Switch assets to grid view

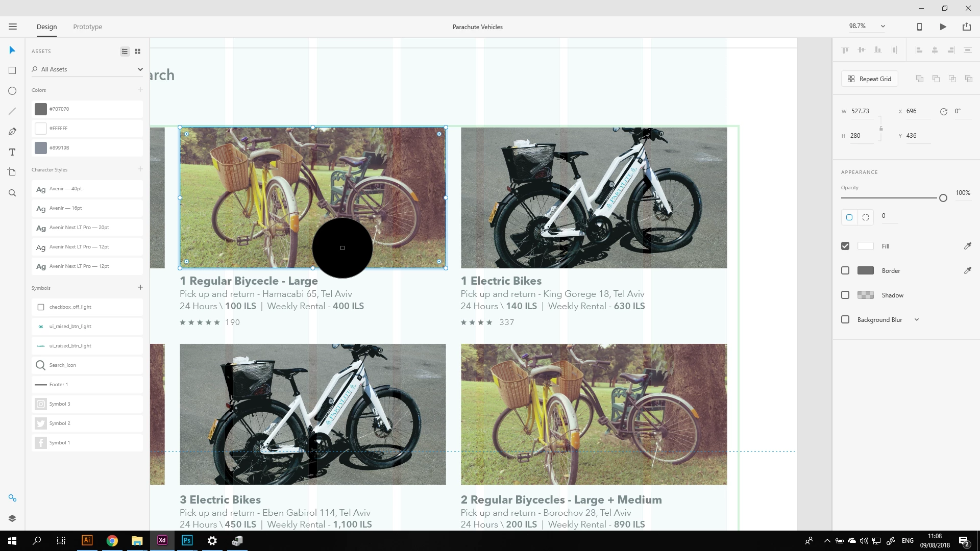coord(137,52)
